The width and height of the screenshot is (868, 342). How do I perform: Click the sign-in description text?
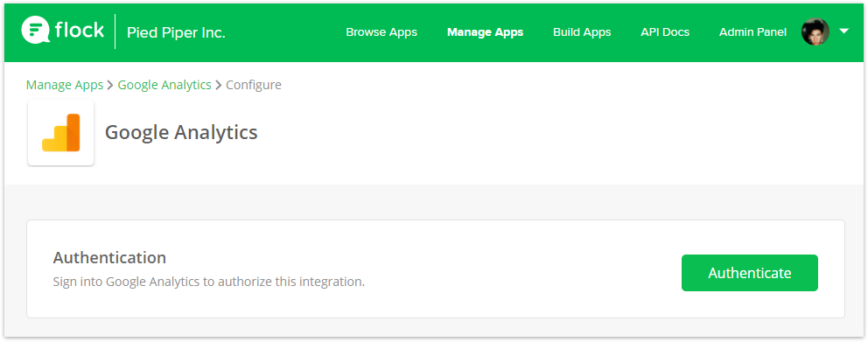tap(209, 282)
